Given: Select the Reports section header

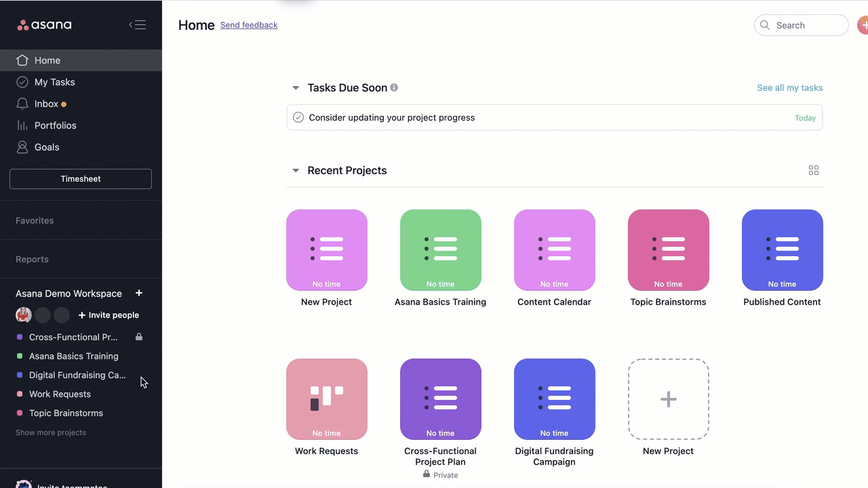Looking at the screenshot, I should click(x=32, y=259).
